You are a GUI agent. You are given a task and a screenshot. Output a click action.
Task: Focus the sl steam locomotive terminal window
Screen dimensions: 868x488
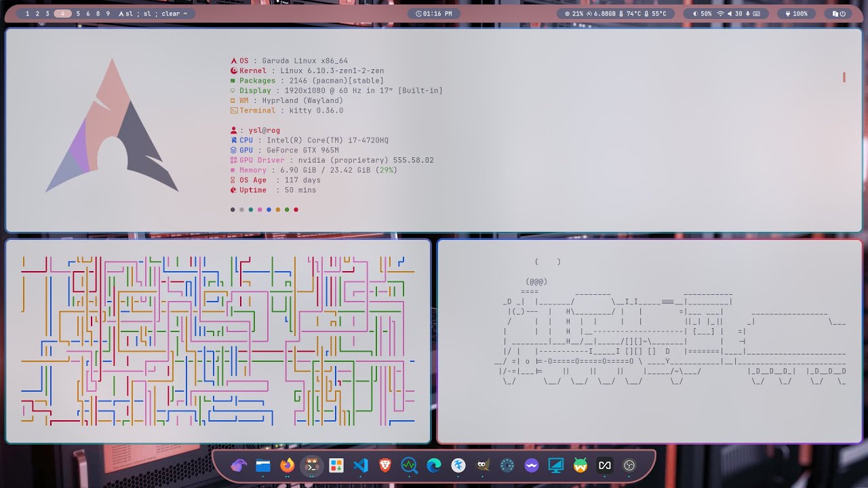point(650,341)
